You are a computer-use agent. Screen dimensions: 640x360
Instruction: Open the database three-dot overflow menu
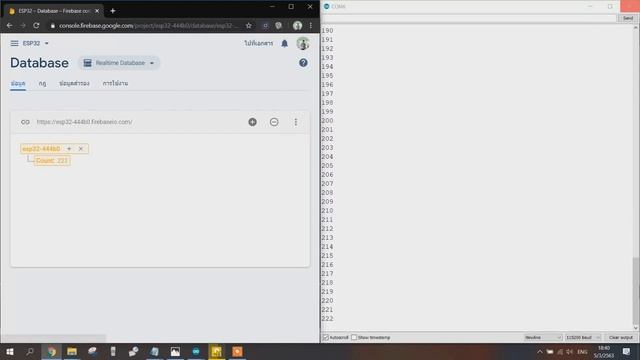(296, 122)
